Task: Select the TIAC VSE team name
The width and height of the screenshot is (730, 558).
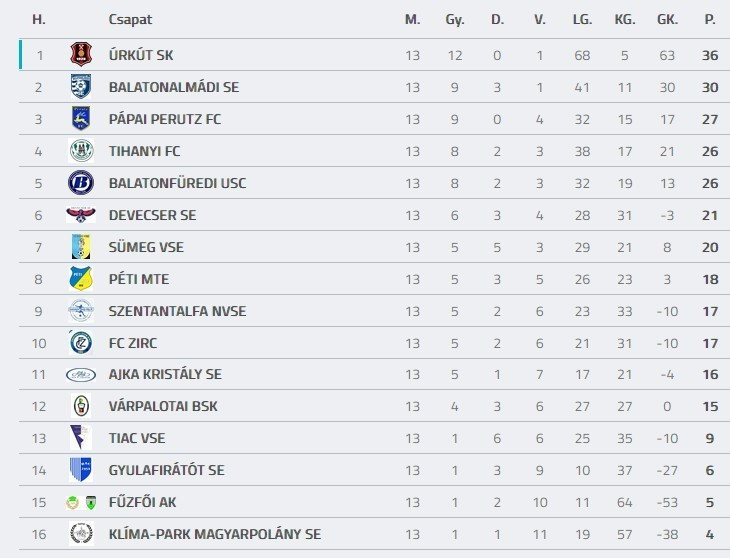Action: point(137,438)
